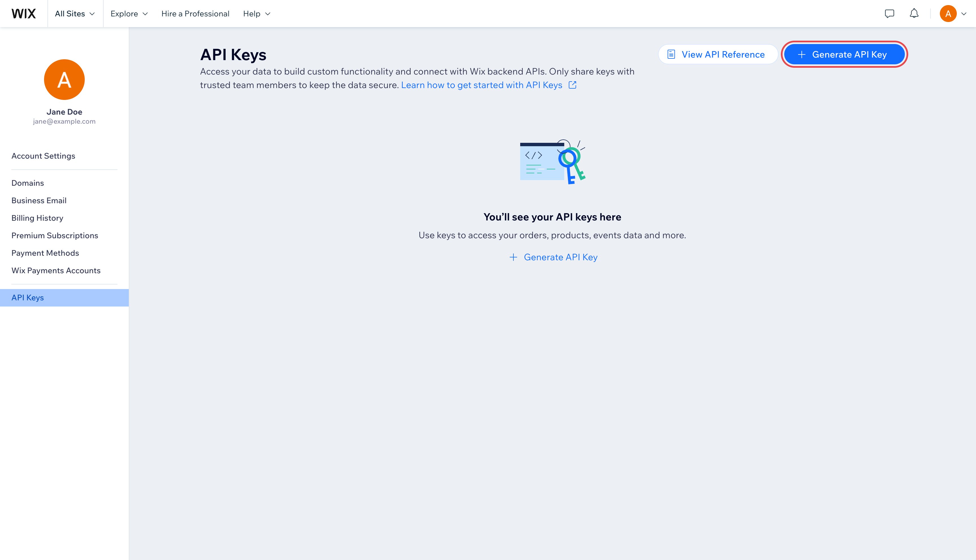Viewport: 976px width, 560px height.
Task: Expand the All Sites dropdown
Action: [x=75, y=14]
